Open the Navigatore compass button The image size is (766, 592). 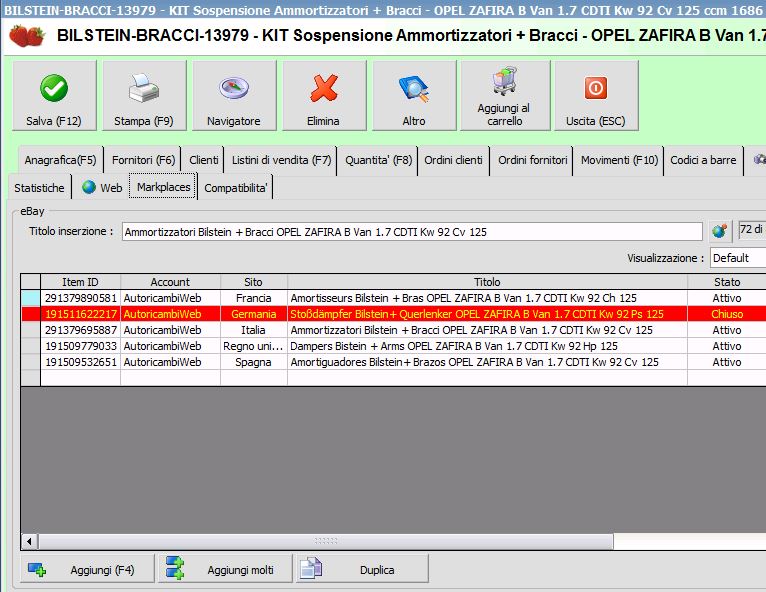pyautogui.click(x=234, y=96)
